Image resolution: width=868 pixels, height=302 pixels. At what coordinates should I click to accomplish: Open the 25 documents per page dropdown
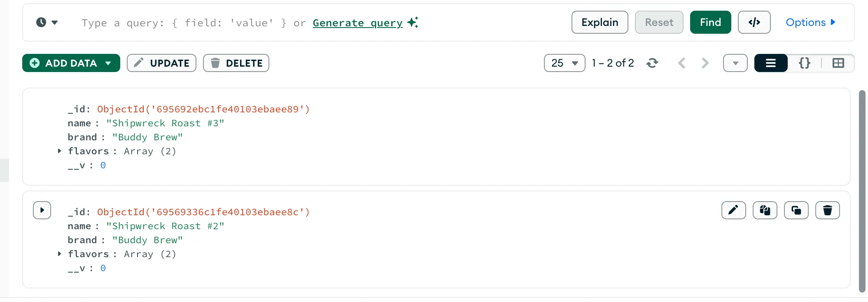(x=565, y=63)
